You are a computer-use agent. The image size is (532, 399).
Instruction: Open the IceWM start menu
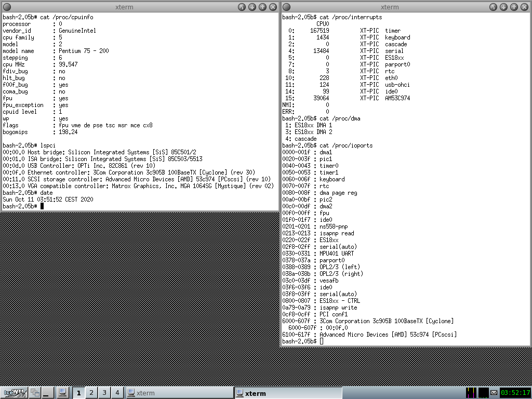point(15,393)
